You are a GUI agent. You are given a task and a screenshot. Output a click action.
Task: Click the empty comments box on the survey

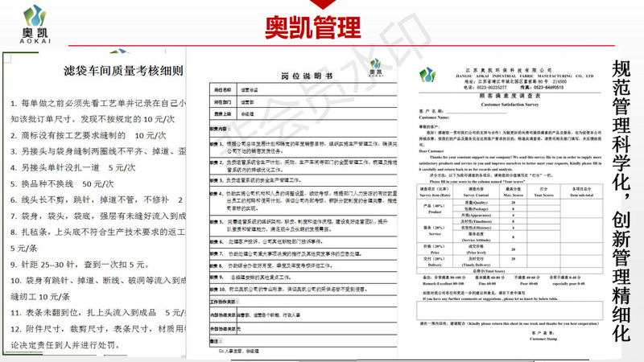pyautogui.click(x=510, y=311)
